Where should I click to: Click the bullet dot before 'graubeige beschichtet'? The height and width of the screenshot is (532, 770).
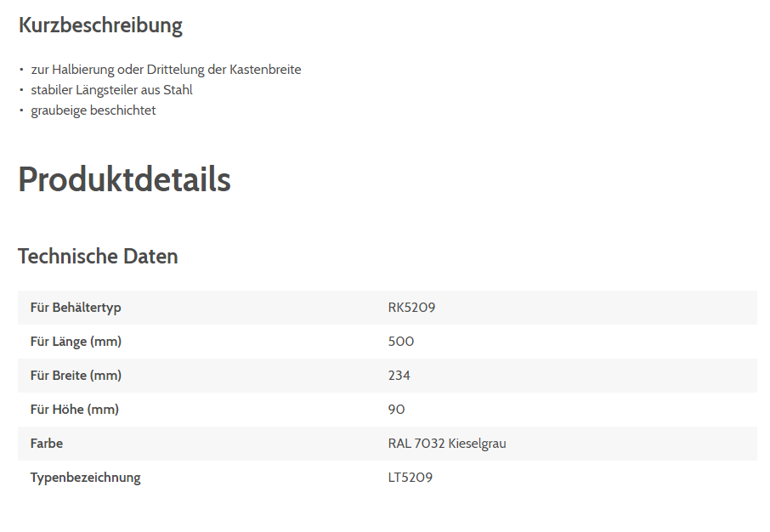pos(21,110)
